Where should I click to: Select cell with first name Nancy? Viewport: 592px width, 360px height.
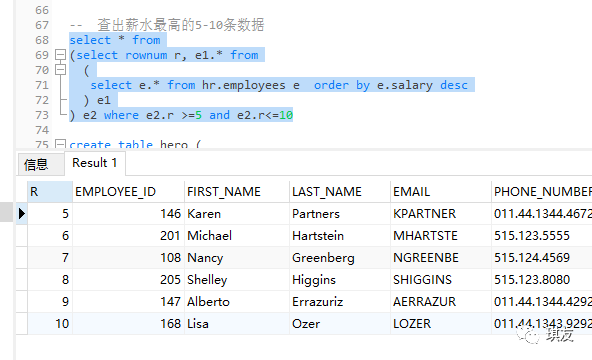click(237, 258)
